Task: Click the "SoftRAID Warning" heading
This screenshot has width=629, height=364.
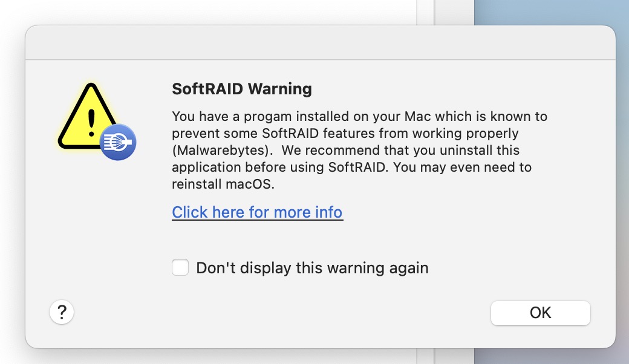Action: click(x=242, y=89)
